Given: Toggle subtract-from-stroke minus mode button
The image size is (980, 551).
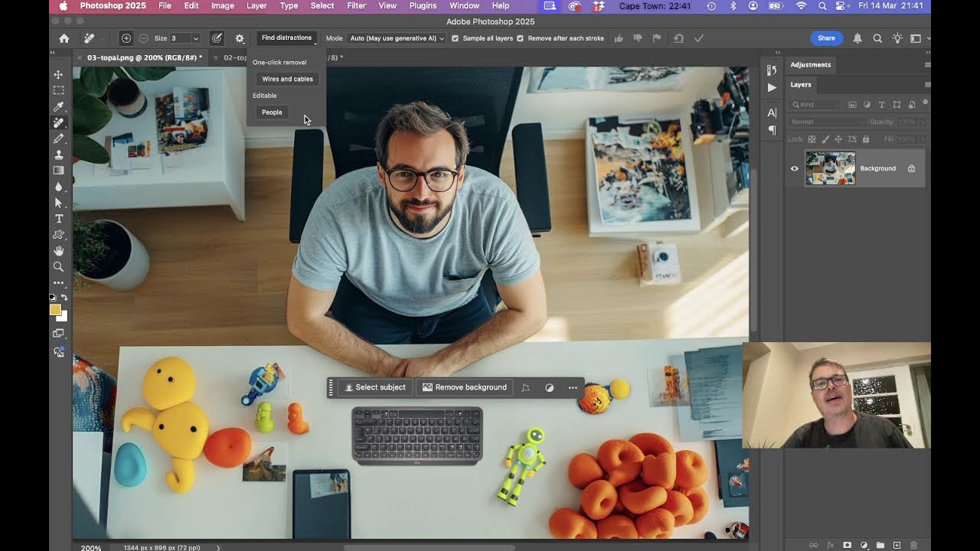Looking at the screenshot, I should click(143, 38).
